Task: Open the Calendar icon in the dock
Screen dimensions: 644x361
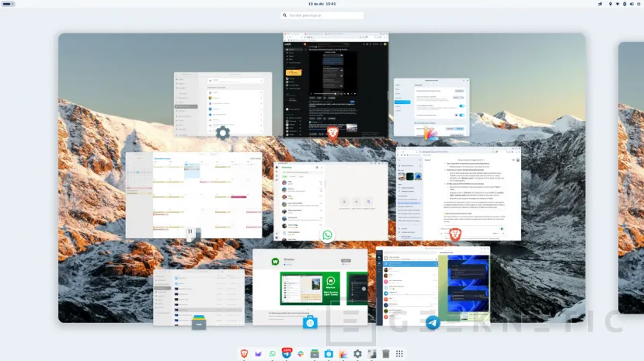Action: (371, 353)
